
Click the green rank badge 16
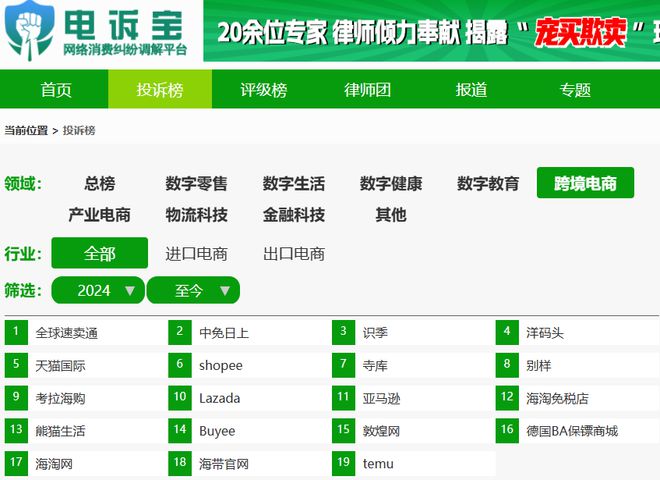coord(507,430)
